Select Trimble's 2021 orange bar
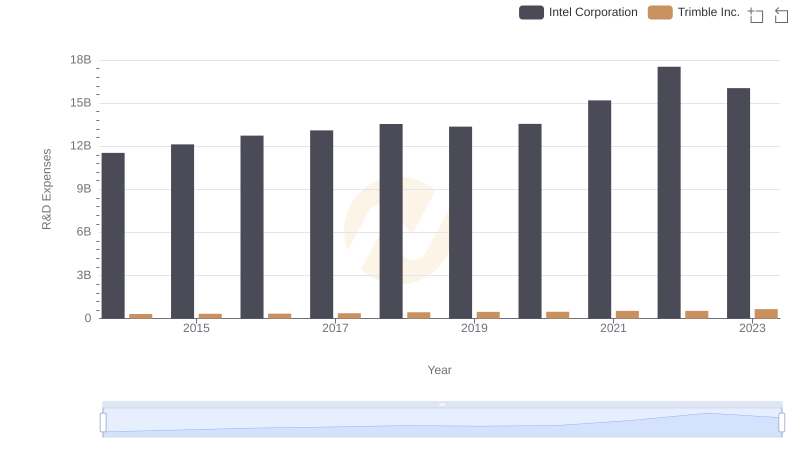Screen dimensions: 800x461 pos(627,315)
